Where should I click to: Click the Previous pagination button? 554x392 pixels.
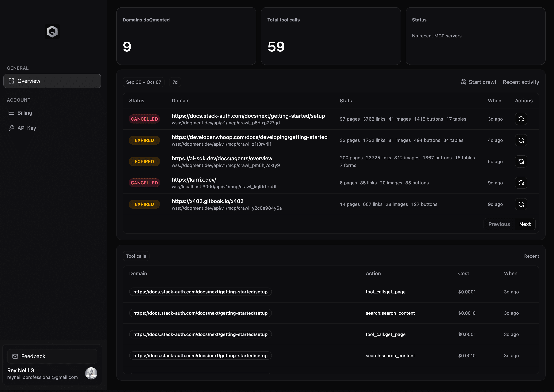499,224
